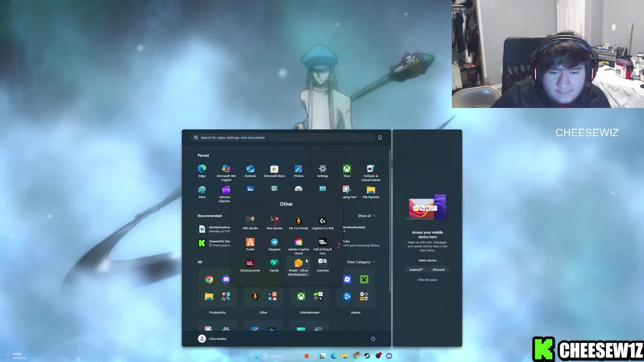The height and width of the screenshot is (362, 644).
Task: Open Chrome in the Productivity category
Action: pos(209,280)
